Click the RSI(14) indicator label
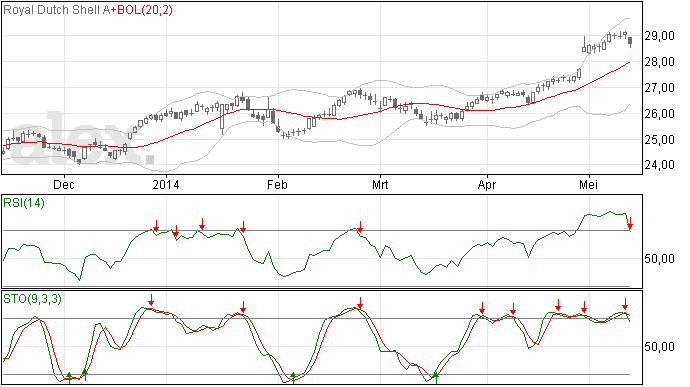Image resolution: width=690 pixels, height=387 pixels. tap(24, 203)
